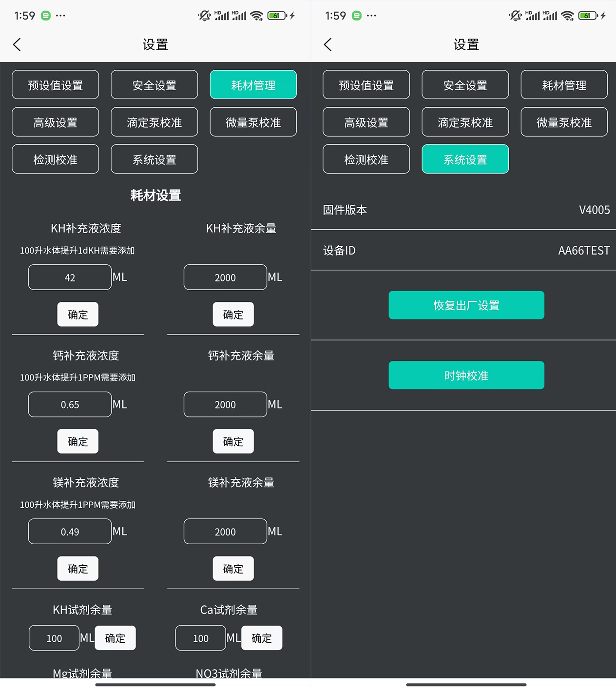Image resolution: width=616 pixels, height=691 pixels.
Task: Edit the 镁补充液浓度 field showing 0.49
Action: [x=70, y=532]
